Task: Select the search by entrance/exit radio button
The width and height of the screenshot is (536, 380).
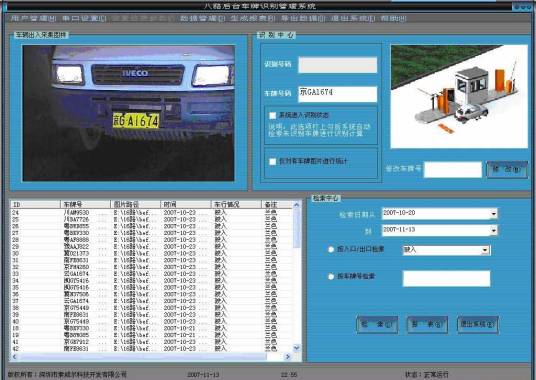Action: point(331,249)
